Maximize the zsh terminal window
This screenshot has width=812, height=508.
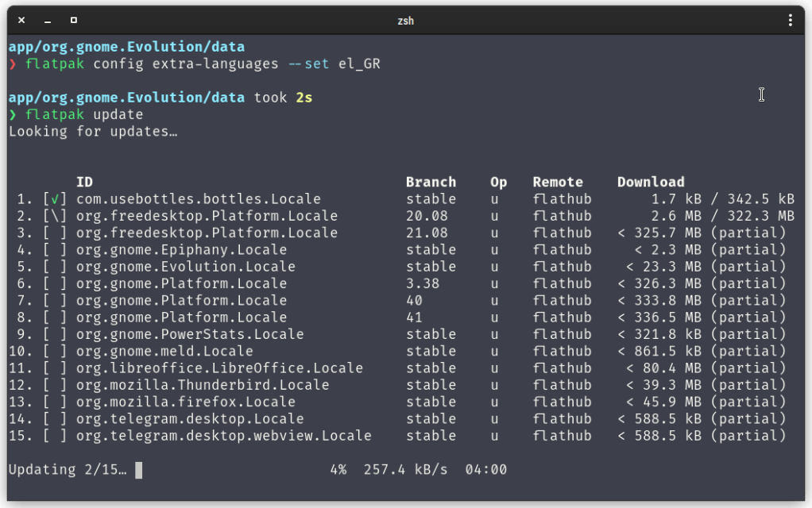74,20
